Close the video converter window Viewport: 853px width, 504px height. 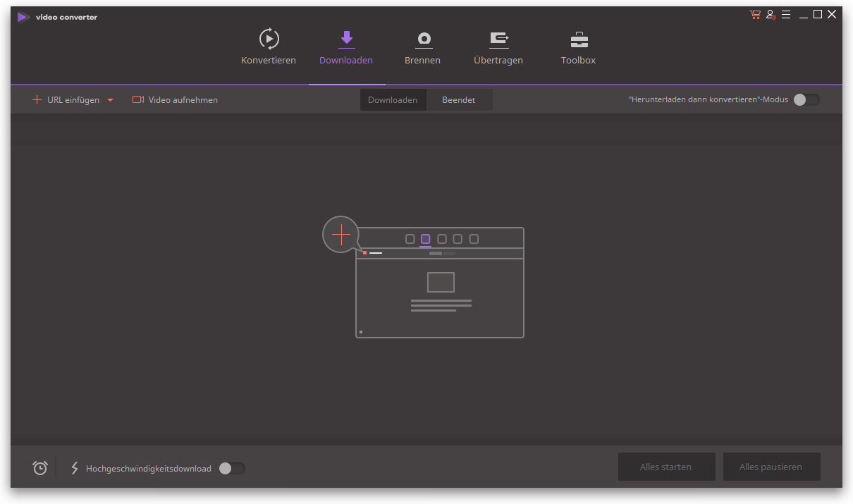coord(832,14)
